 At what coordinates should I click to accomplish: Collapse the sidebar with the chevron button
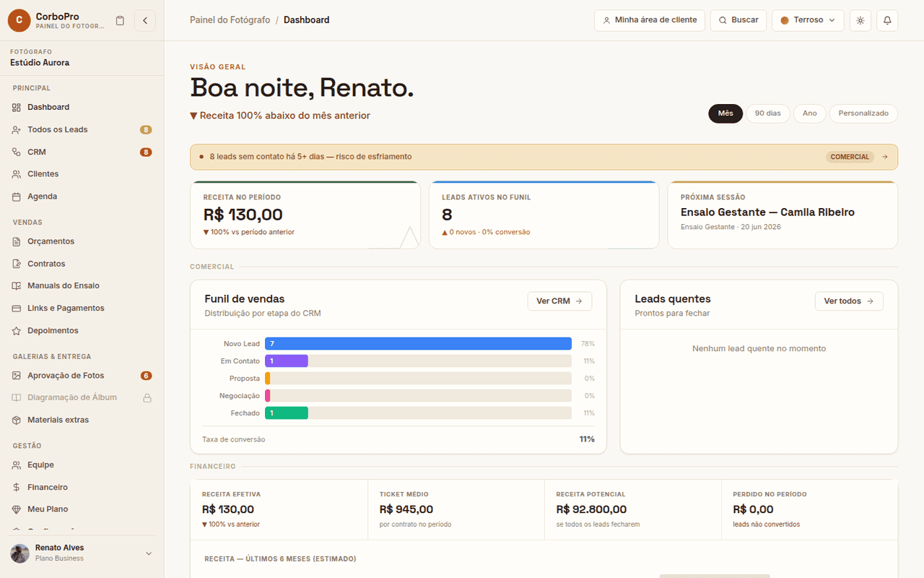click(144, 20)
